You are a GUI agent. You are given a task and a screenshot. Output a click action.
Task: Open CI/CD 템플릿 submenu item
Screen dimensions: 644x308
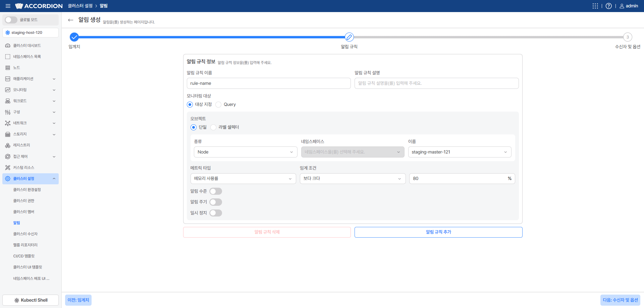click(x=24, y=256)
